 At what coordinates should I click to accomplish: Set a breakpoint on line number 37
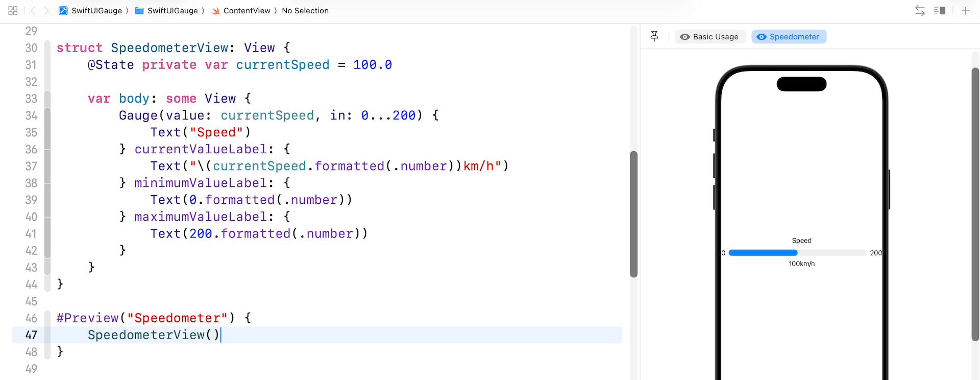31,167
